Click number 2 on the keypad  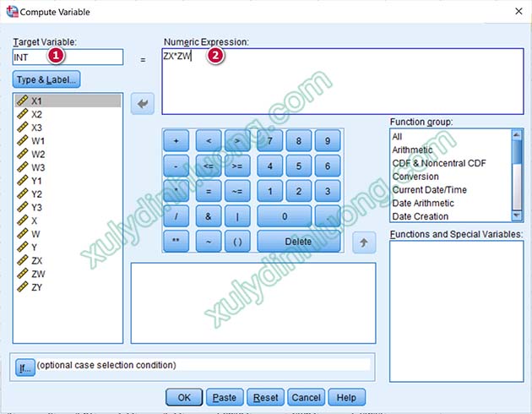point(299,191)
